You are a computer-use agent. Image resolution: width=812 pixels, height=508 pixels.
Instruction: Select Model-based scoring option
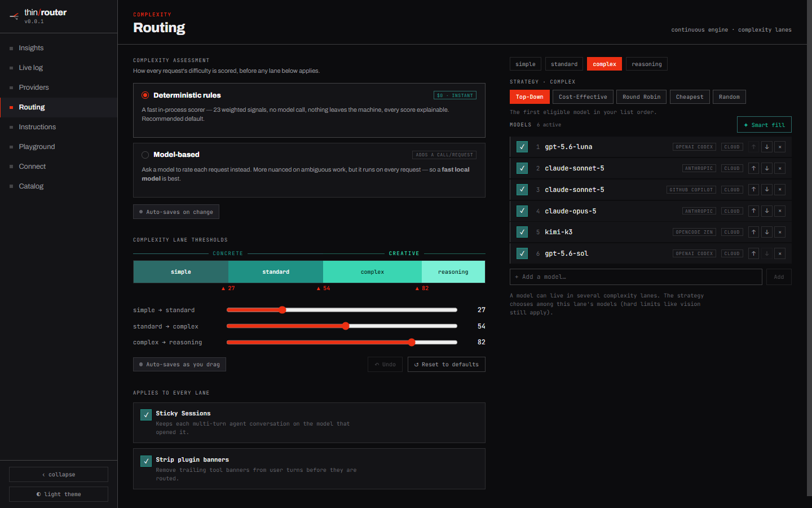tap(145, 155)
